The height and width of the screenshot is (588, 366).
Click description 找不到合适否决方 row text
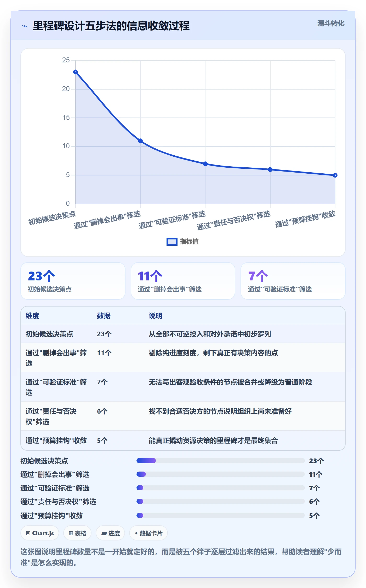220,411
